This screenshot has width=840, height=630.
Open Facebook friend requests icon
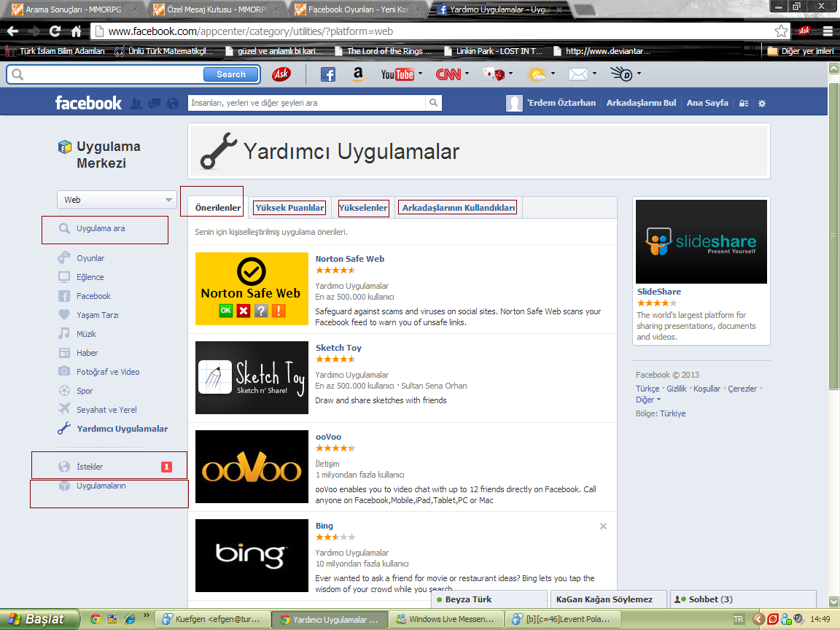point(136,104)
